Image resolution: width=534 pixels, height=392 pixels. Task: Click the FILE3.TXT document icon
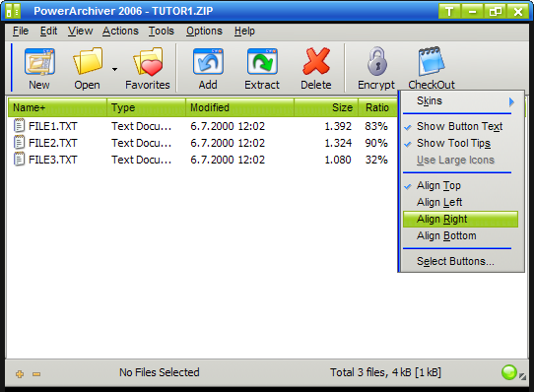click(x=19, y=159)
